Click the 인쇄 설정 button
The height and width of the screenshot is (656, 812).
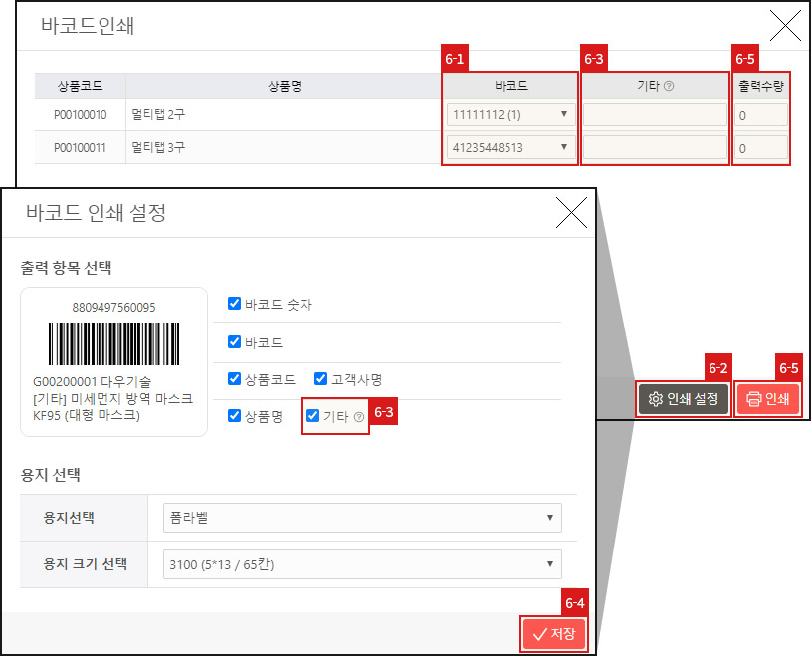pos(683,397)
